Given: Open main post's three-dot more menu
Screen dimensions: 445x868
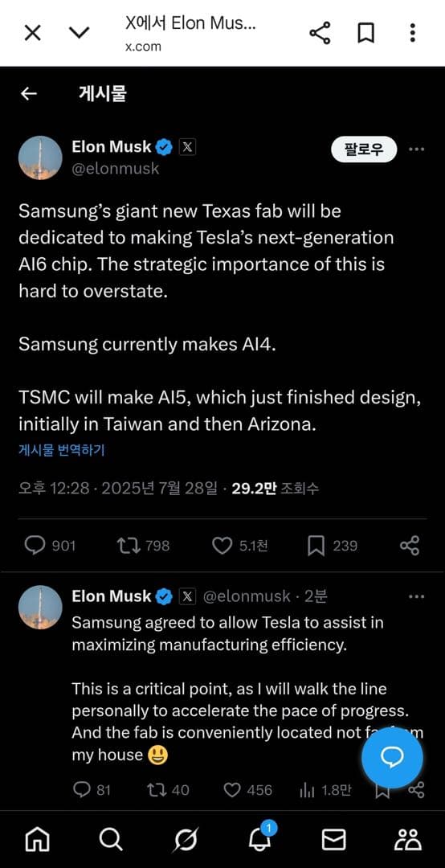Looking at the screenshot, I should 416,149.
